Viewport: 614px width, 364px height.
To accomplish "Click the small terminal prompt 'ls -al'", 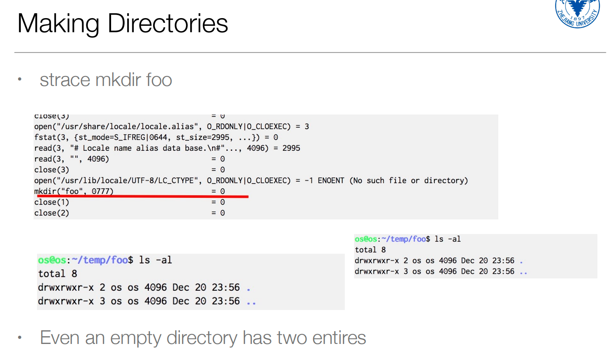I will (408, 239).
